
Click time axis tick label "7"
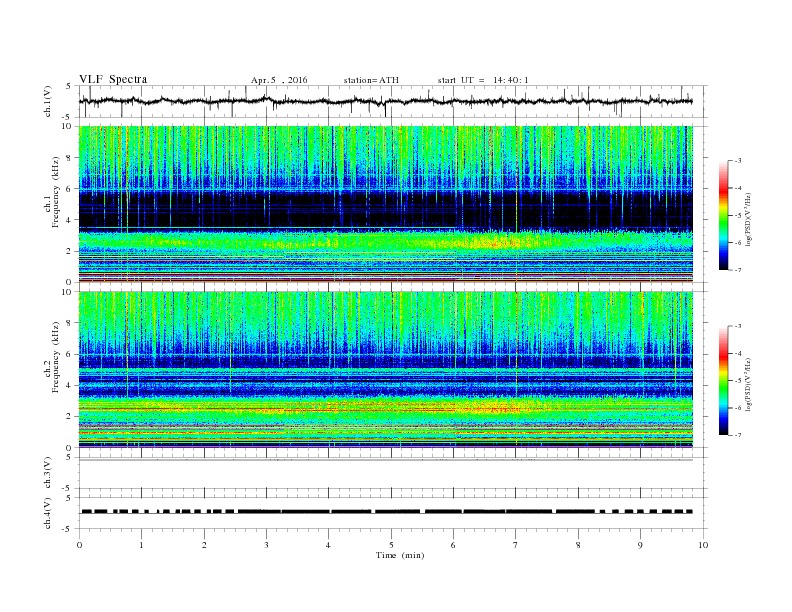(515, 545)
